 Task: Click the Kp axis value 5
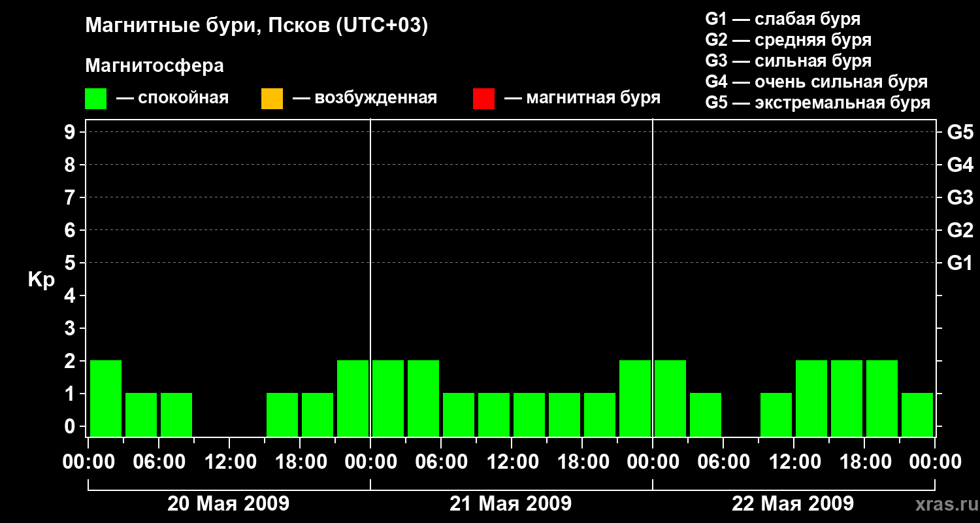click(x=71, y=263)
